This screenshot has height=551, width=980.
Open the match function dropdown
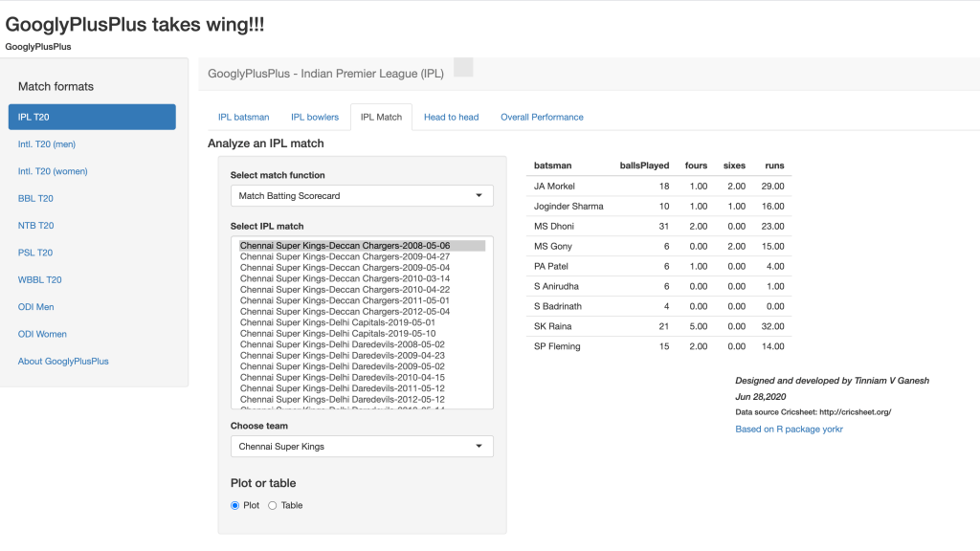point(362,196)
